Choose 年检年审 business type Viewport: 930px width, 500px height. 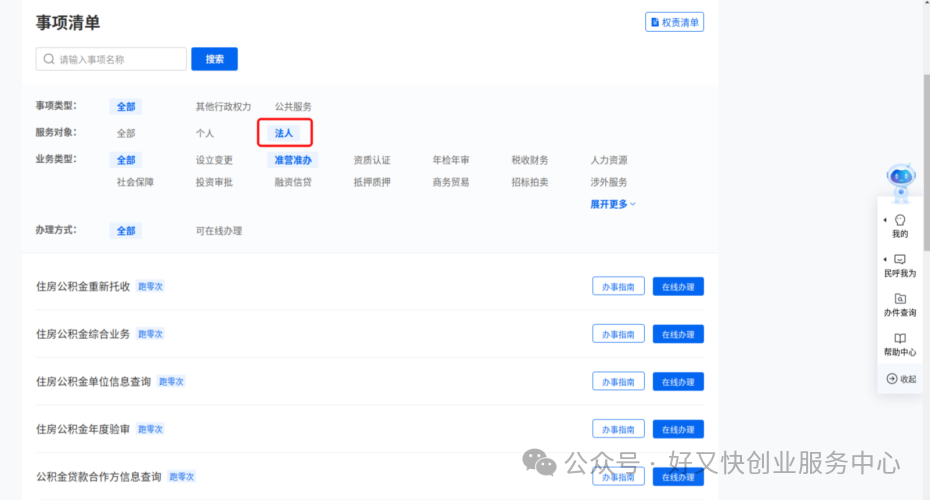tap(451, 160)
